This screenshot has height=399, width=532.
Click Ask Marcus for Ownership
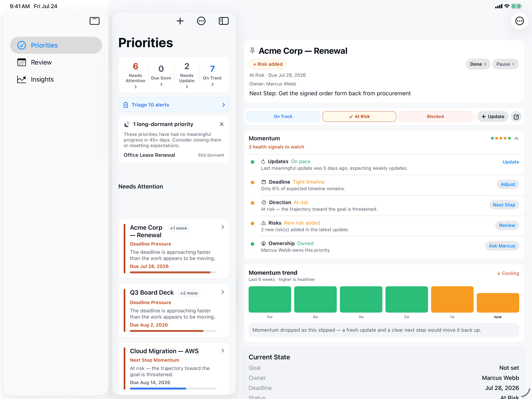pos(502,246)
